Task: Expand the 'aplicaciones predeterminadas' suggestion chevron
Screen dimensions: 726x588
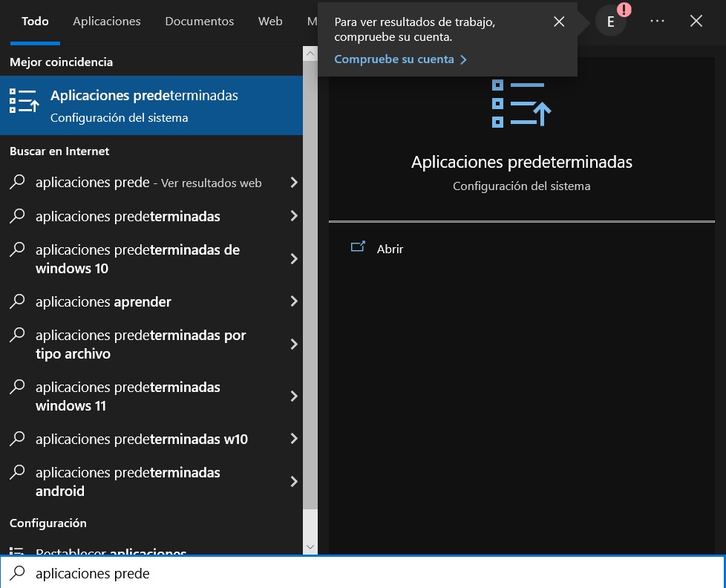Action: [x=293, y=216]
